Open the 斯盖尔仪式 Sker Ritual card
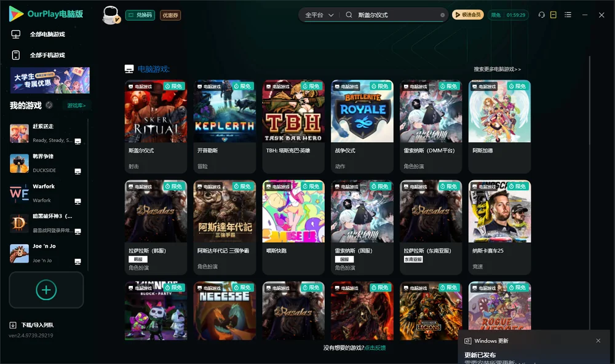The width and height of the screenshot is (615, 364). [156, 127]
